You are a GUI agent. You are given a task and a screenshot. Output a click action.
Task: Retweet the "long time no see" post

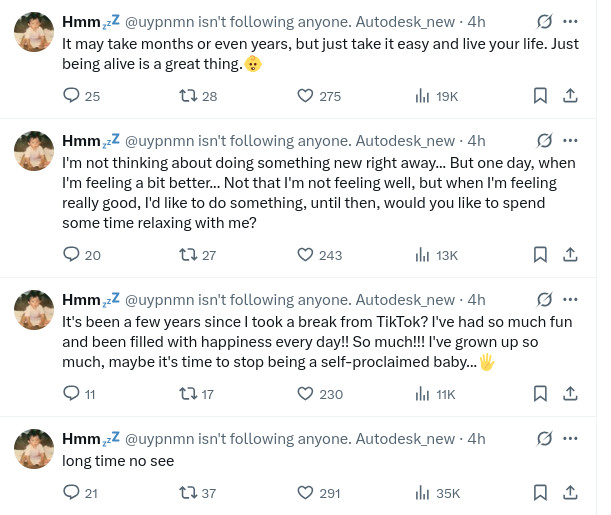click(x=186, y=492)
